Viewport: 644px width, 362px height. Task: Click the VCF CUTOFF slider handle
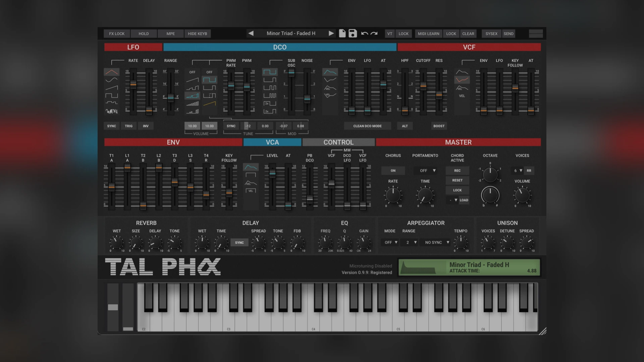click(x=423, y=86)
